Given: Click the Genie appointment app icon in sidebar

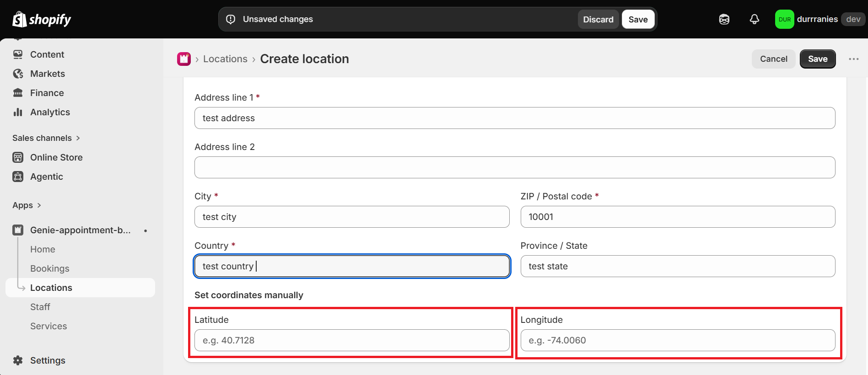Looking at the screenshot, I should pyautogui.click(x=18, y=230).
